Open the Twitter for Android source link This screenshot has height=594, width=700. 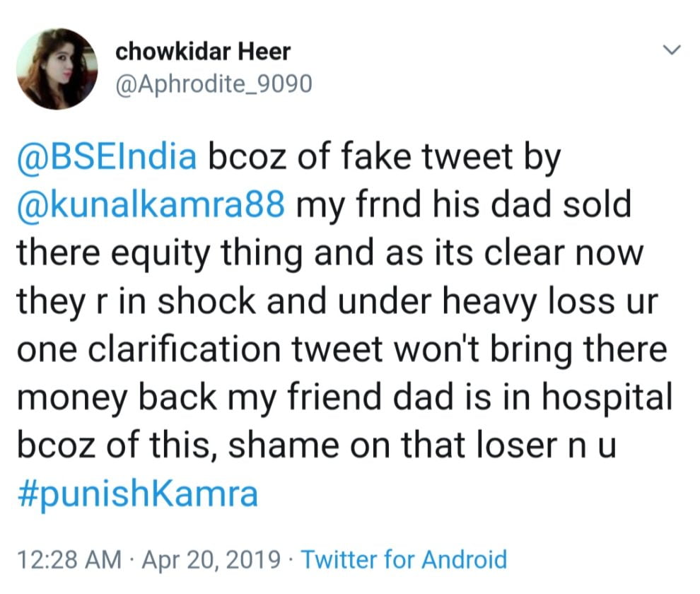pyautogui.click(x=404, y=559)
